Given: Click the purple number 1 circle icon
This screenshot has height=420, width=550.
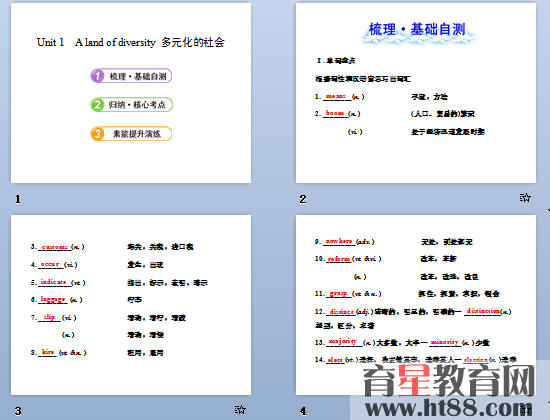Looking at the screenshot, I should (x=98, y=76).
